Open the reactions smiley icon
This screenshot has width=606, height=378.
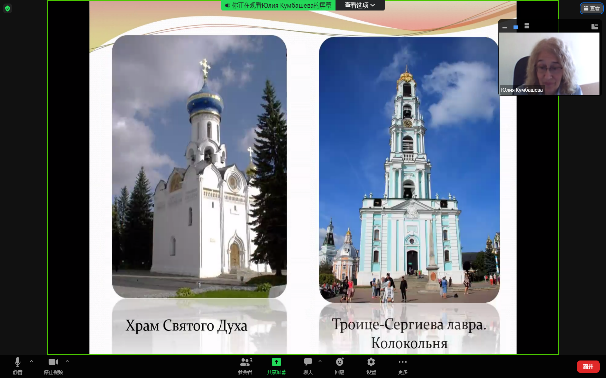click(339, 362)
